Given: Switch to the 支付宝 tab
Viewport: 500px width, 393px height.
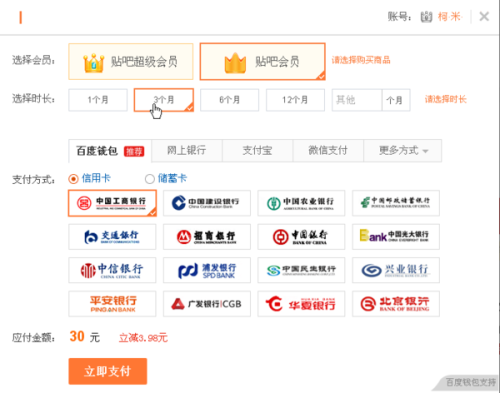Looking at the screenshot, I should 257,151.
